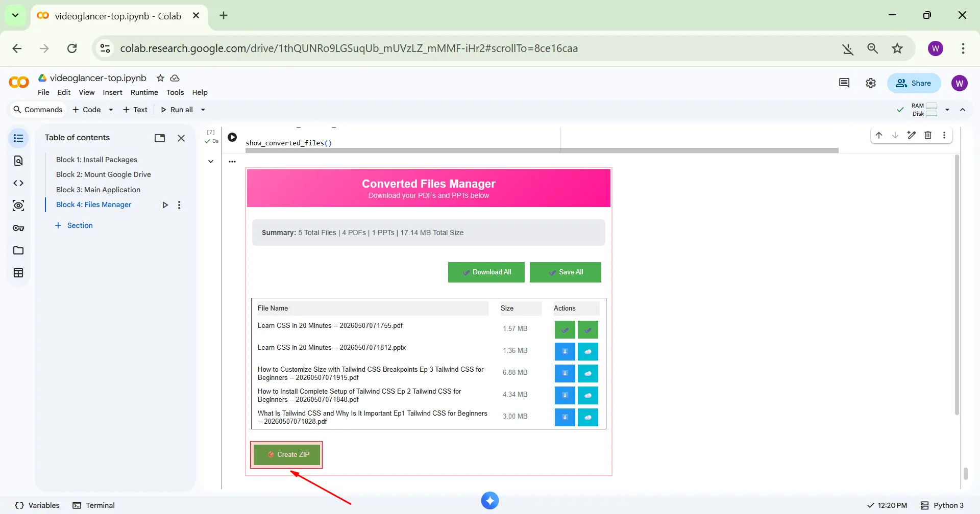
Task: Open the View menu
Action: click(x=86, y=92)
